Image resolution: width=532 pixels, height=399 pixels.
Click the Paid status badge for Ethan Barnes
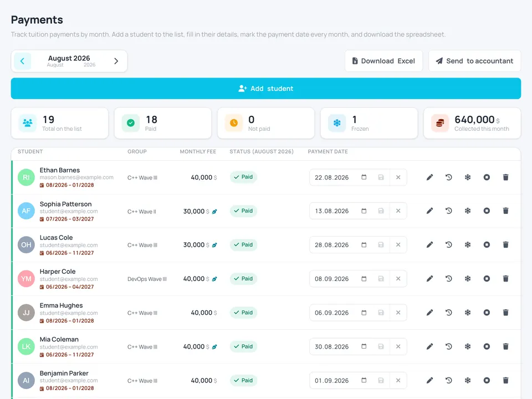pos(243,177)
